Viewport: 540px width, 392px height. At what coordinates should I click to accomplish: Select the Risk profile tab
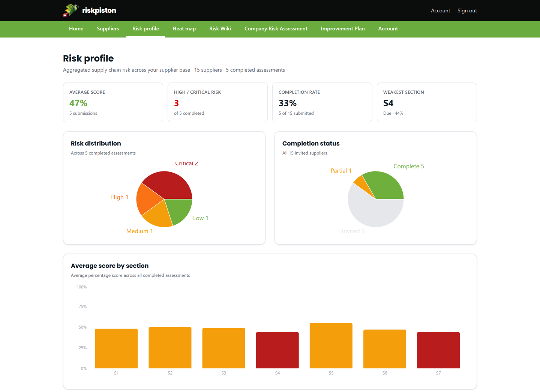[145, 29]
